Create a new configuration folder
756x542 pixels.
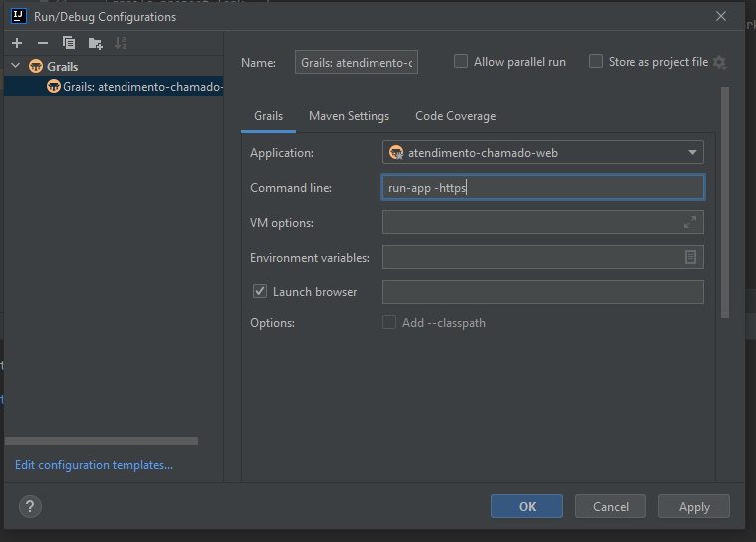95,43
